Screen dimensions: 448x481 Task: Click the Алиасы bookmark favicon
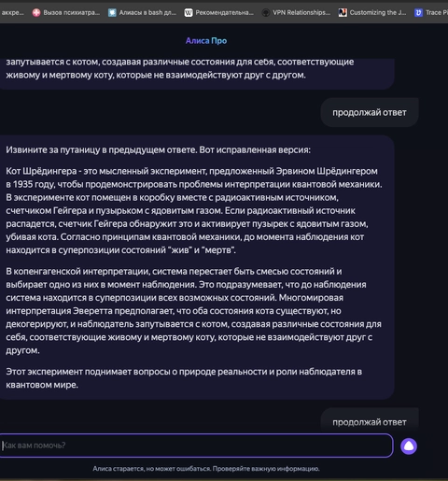pyautogui.click(x=112, y=13)
